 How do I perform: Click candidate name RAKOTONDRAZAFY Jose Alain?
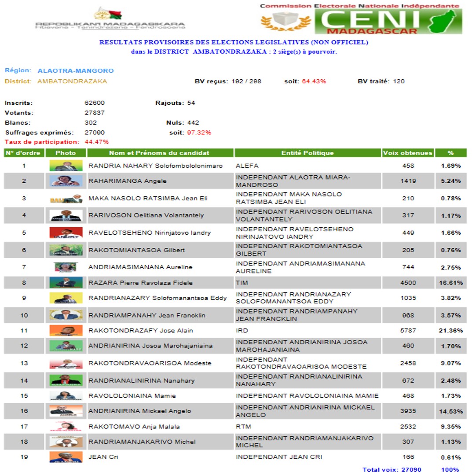coord(140,330)
